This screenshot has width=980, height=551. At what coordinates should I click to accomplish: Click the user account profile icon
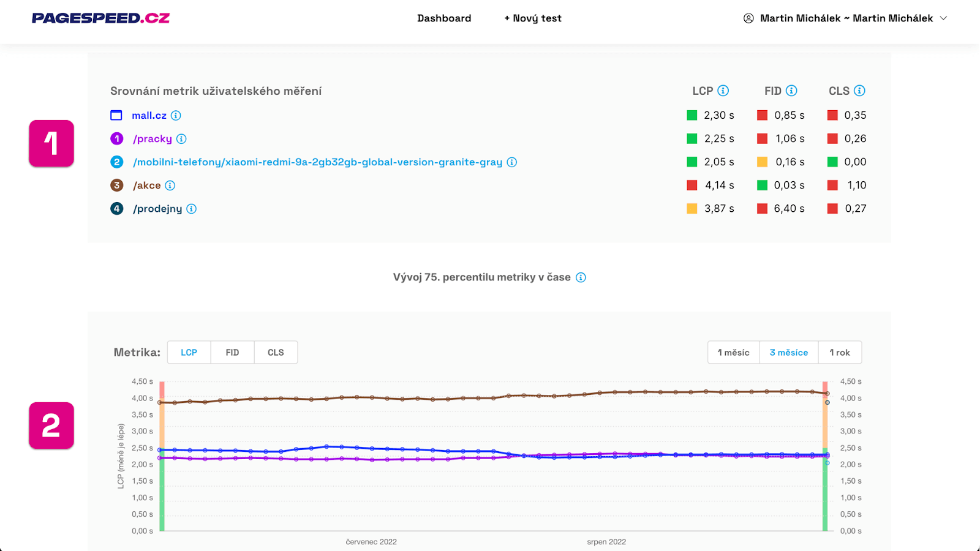[x=748, y=18]
